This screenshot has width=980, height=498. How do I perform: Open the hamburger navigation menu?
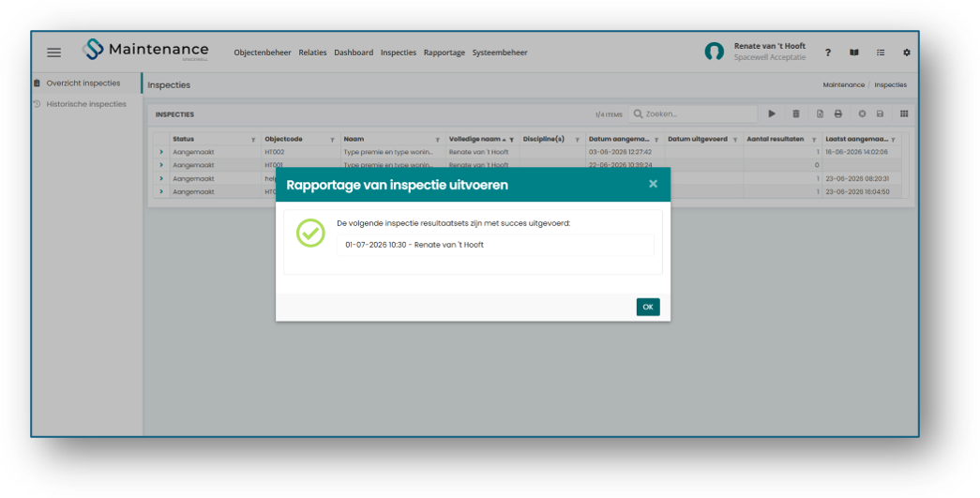pyautogui.click(x=54, y=53)
